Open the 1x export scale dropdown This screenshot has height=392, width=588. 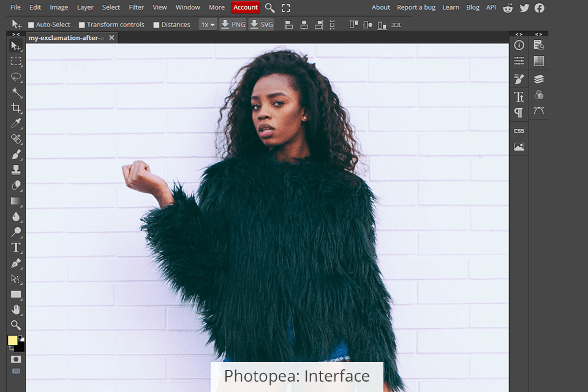(208, 24)
